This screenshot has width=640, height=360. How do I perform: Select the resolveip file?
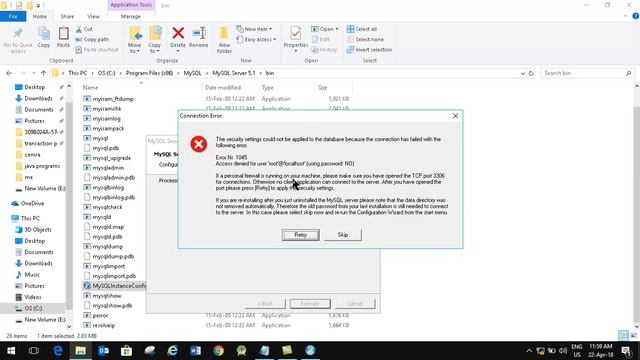(104, 325)
